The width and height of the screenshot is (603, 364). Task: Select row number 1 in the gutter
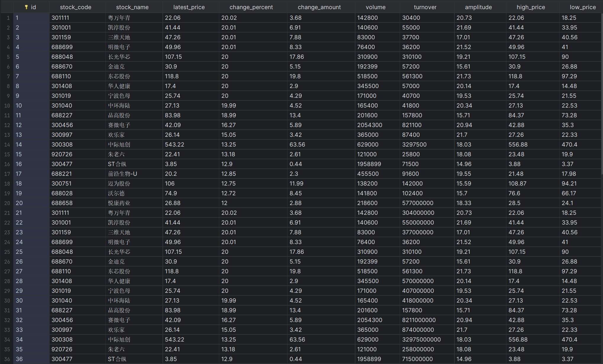[8, 18]
